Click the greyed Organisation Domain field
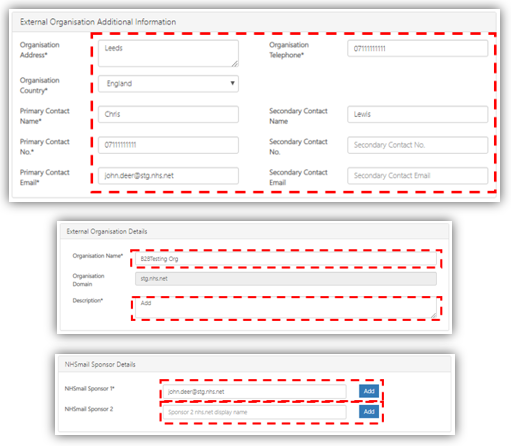The image size is (511, 446). pyautogui.click(x=286, y=279)
